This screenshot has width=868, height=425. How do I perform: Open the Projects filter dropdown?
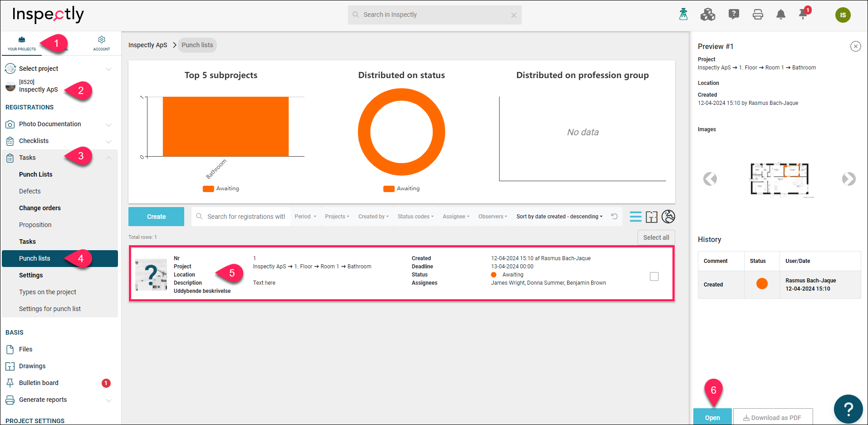point(337,217)
